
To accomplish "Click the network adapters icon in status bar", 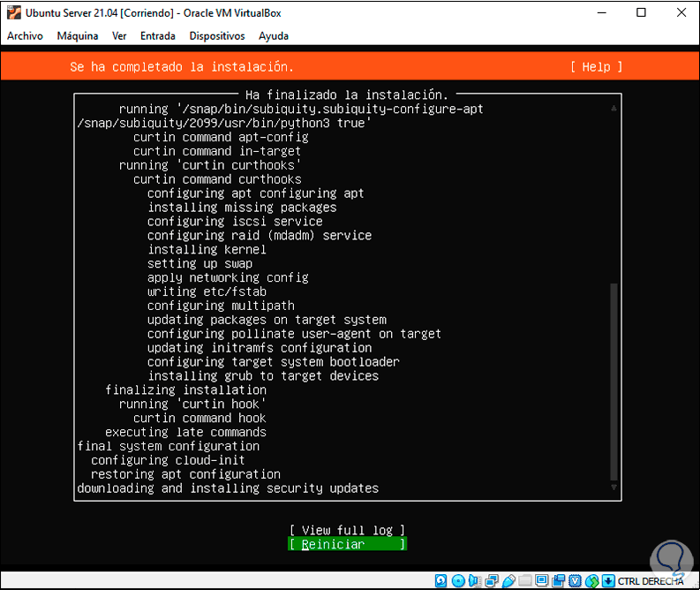I will tap(492, 580).
